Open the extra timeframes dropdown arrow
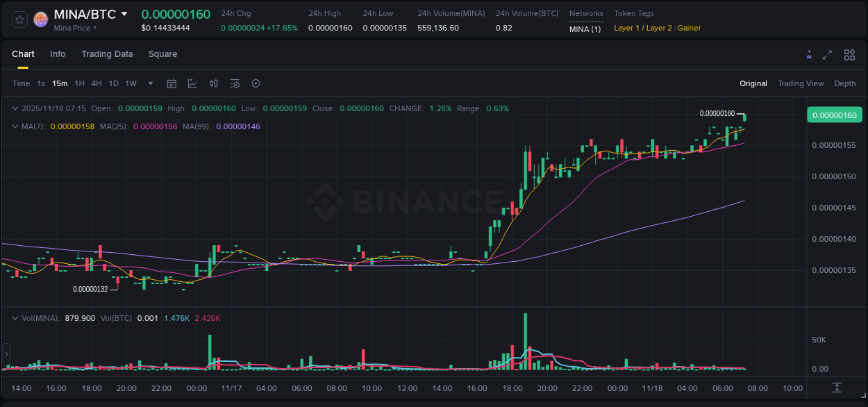868x407 pixels. click(150, 83)
